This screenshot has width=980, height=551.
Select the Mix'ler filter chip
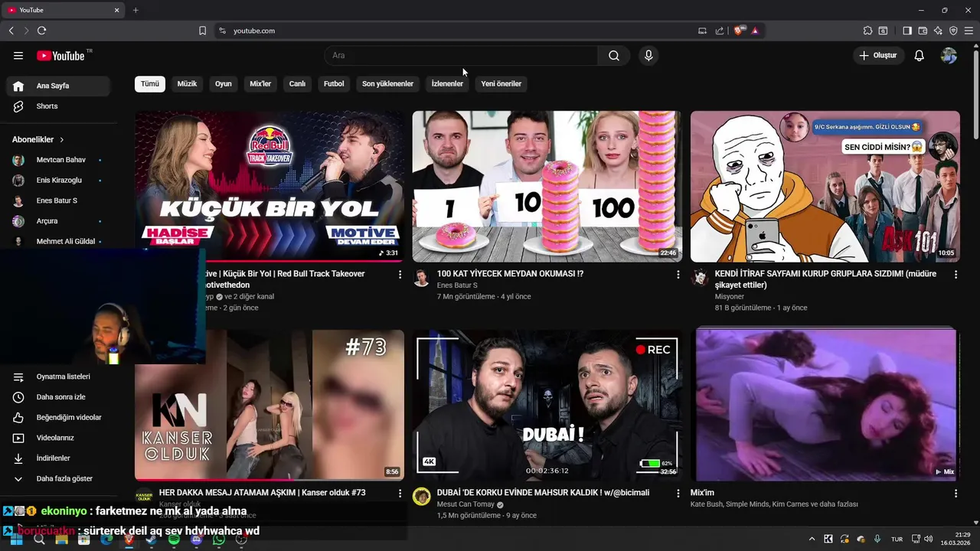point(260,84)
